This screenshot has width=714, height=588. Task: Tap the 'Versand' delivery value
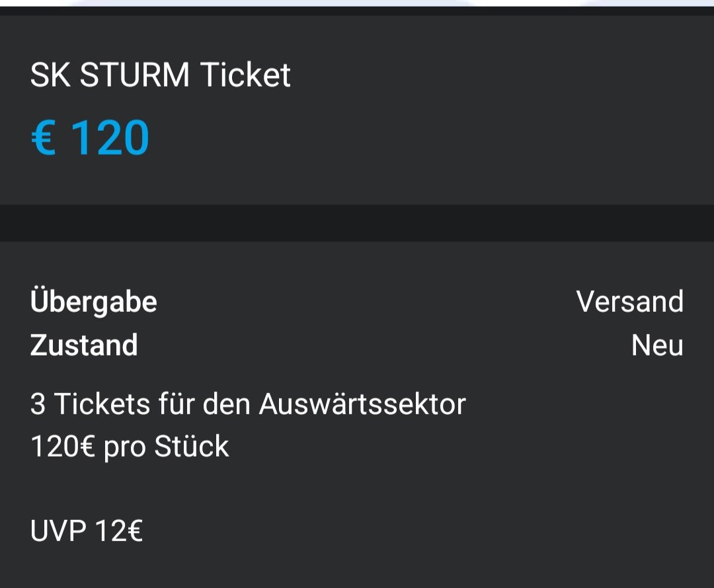click(630, 301)
